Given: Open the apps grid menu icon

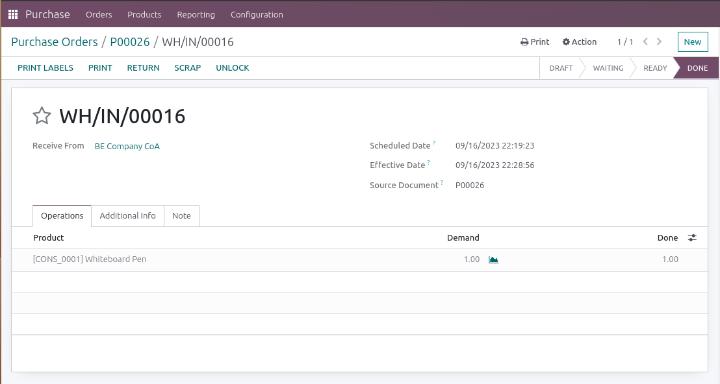Looking at the screenshot, I should [13, 15].
